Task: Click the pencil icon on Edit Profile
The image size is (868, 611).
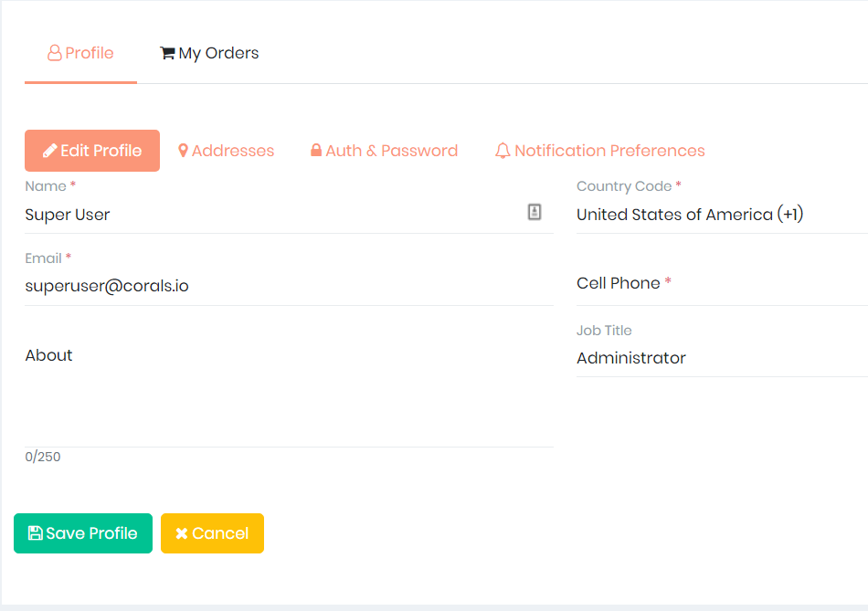Action: (50, 151)
